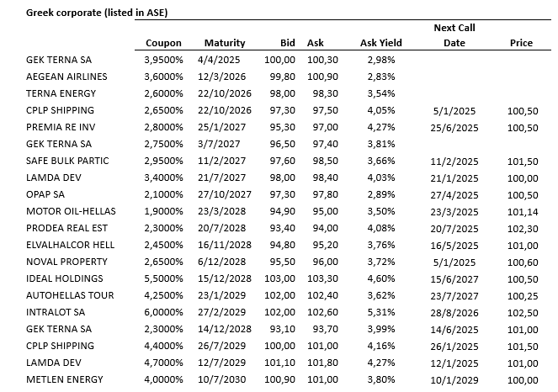This screenshot has width=558, height=392.
Task: Click ELVALHALCOR HELL yield 3,76%
Action: coord(380,245)
